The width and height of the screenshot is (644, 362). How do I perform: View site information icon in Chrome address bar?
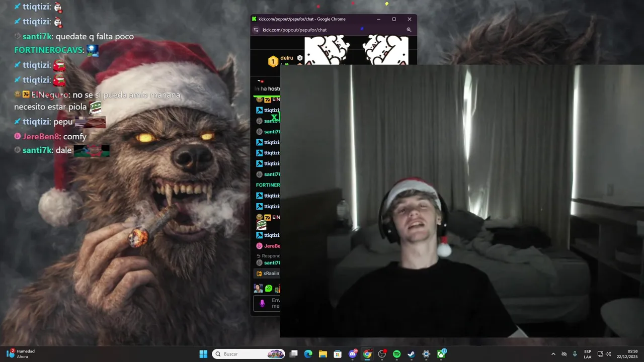(256, 30)
